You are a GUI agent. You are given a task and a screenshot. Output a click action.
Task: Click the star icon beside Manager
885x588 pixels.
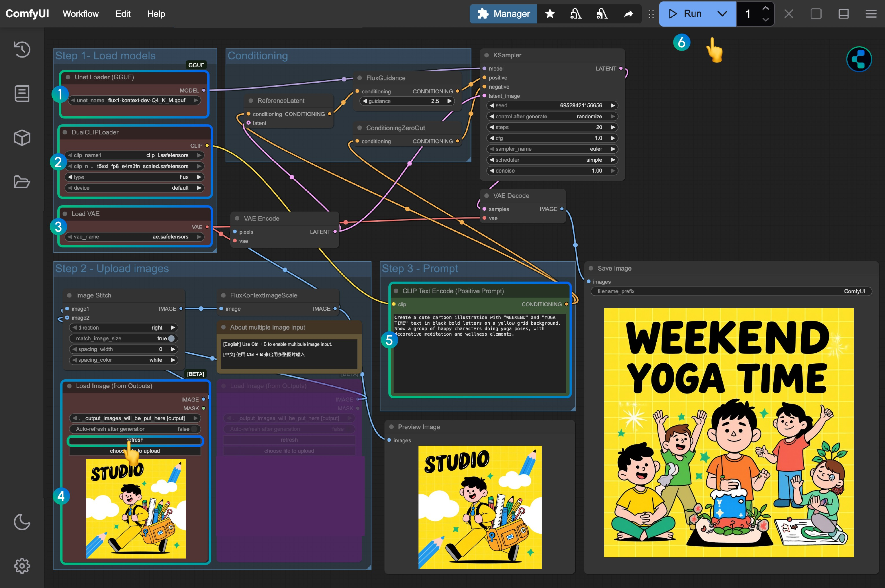550,14
